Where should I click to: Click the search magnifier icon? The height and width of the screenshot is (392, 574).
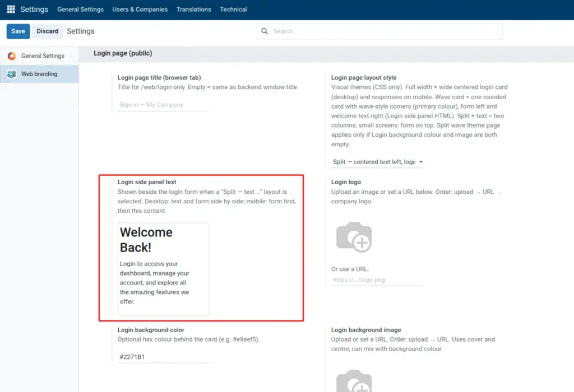[x=265, y=31]
